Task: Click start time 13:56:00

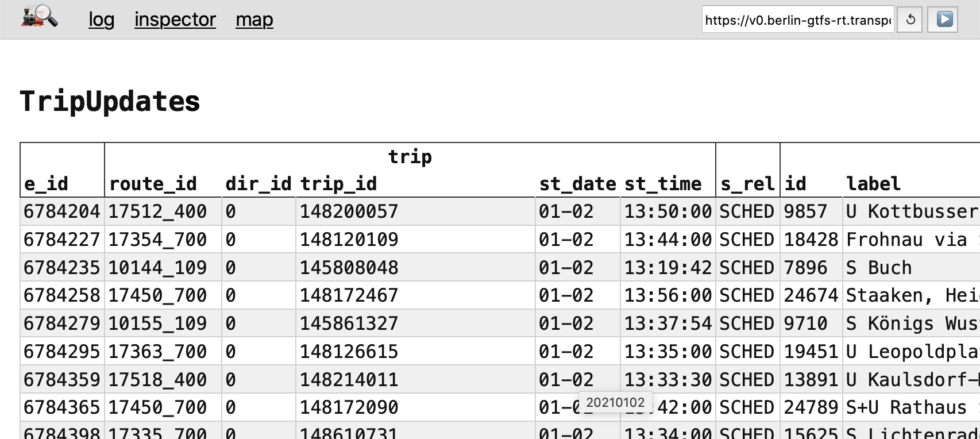Action: pyautogui.click(x=668, y=295)
